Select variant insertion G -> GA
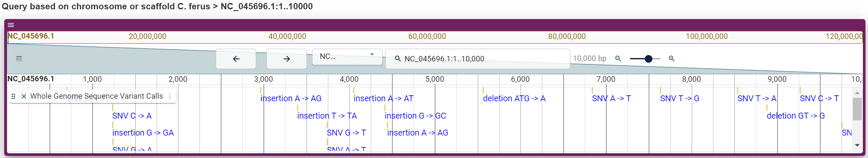Screen dimensions: 868x158 [x=143, y=133]
